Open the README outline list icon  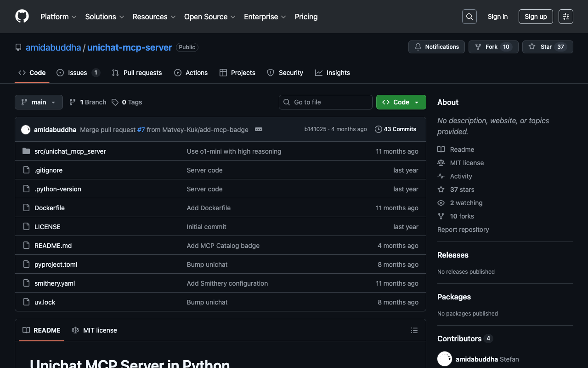414,330
